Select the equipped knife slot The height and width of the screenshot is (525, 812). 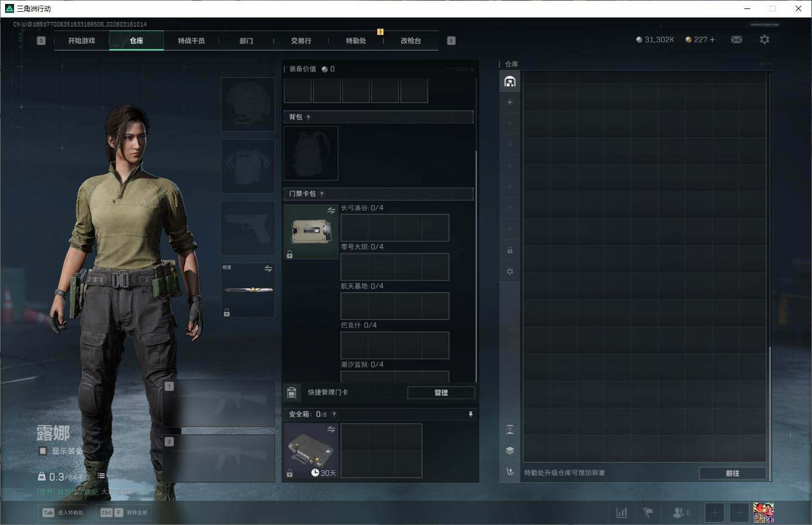248,290
